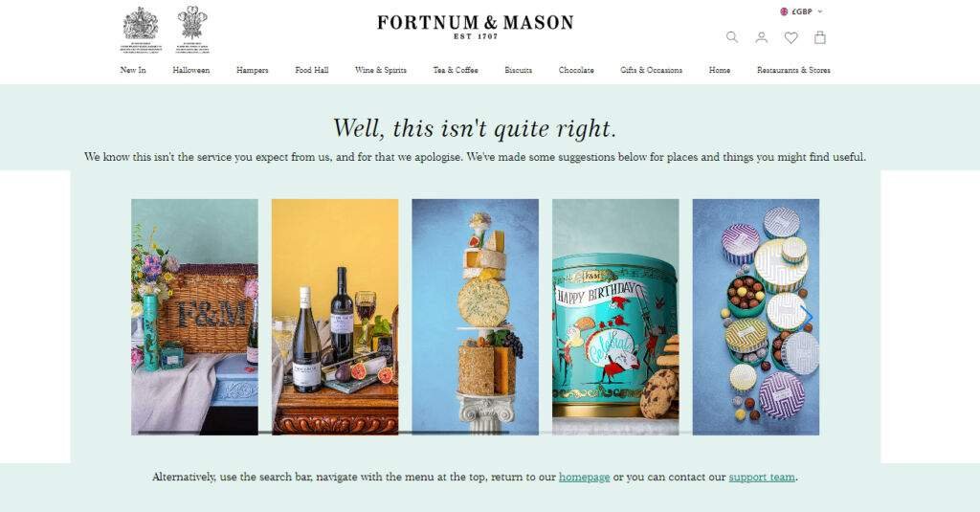Open the account profile icon
The height and width of the screenshot is (512, 980).
pos(761,37)
